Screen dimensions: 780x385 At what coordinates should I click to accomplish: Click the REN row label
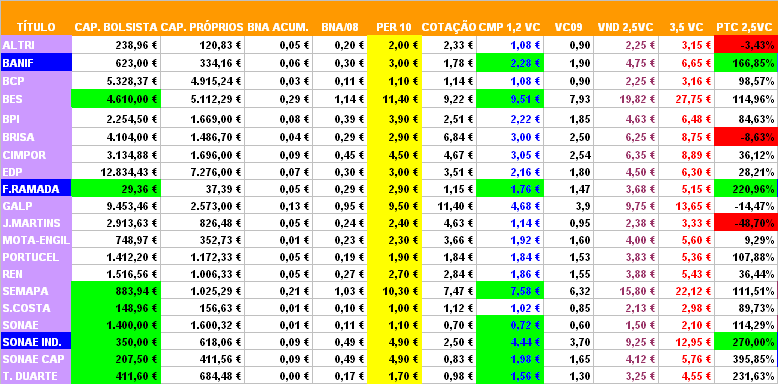36,274
